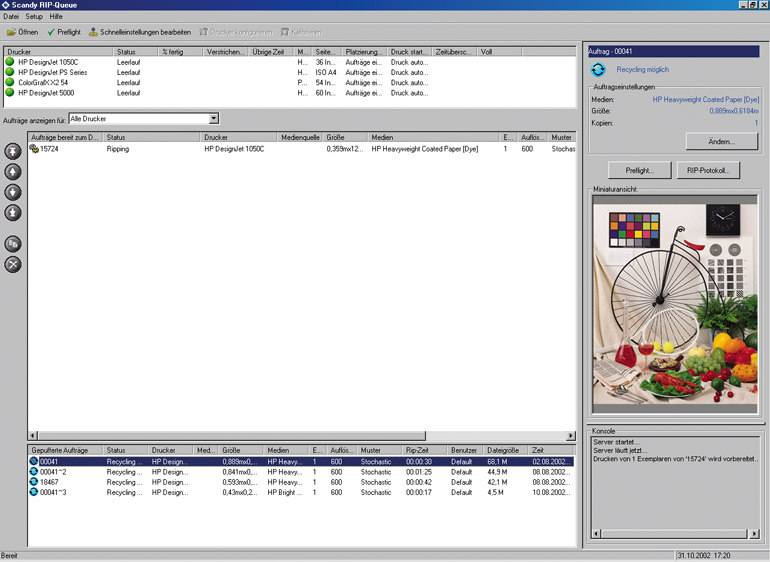Click green status icon of HP DesignJet 1050C
Image resolution: width=770 pixels, height=562 pixels.
point(10,62)
